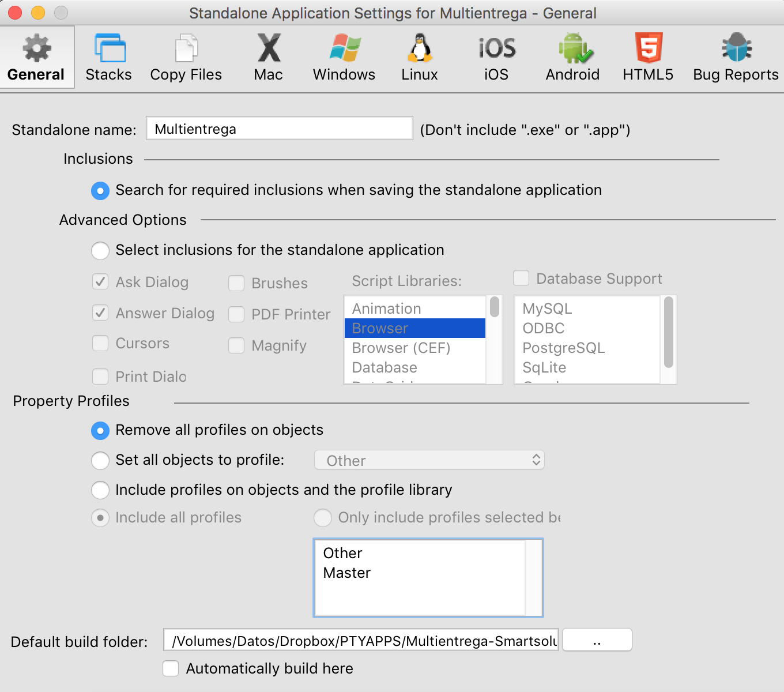
Task: Select 'MySQL' in database drivers list
Action: [x=587, y=309]
